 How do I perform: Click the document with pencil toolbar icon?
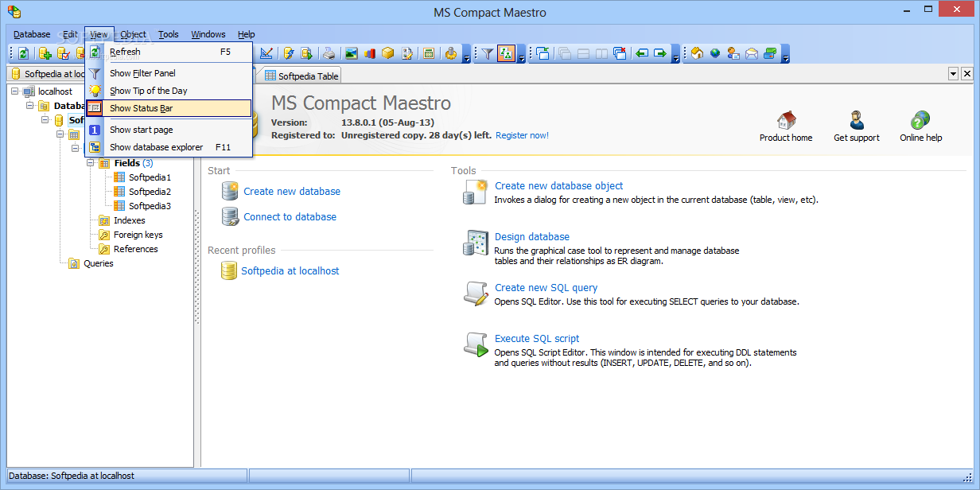tap(407, 53)
